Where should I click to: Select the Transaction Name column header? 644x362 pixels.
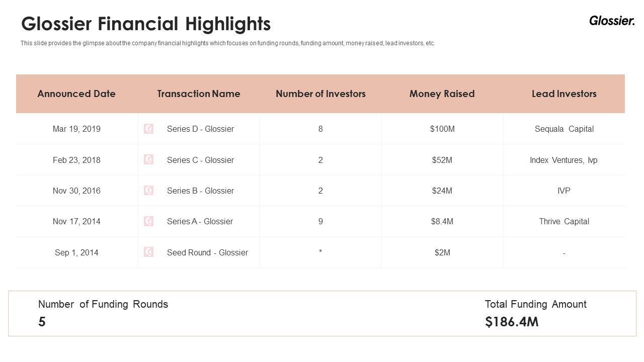click(199, 94)
